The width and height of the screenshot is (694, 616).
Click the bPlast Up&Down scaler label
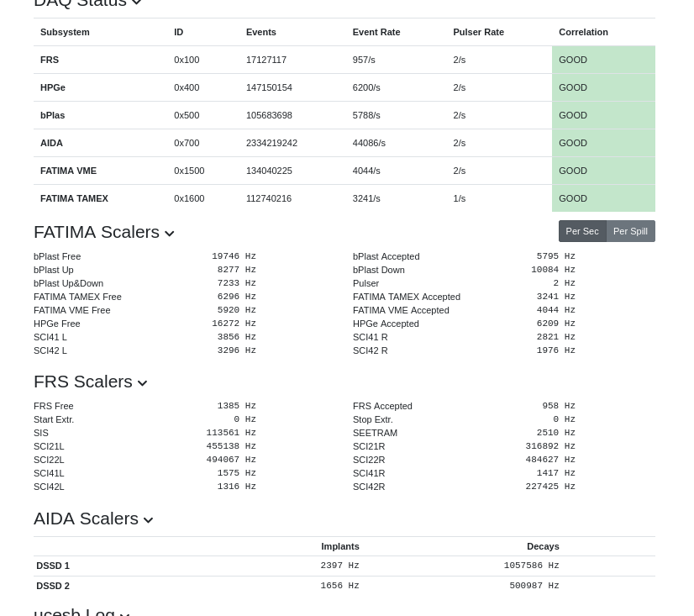click(69, 283)
